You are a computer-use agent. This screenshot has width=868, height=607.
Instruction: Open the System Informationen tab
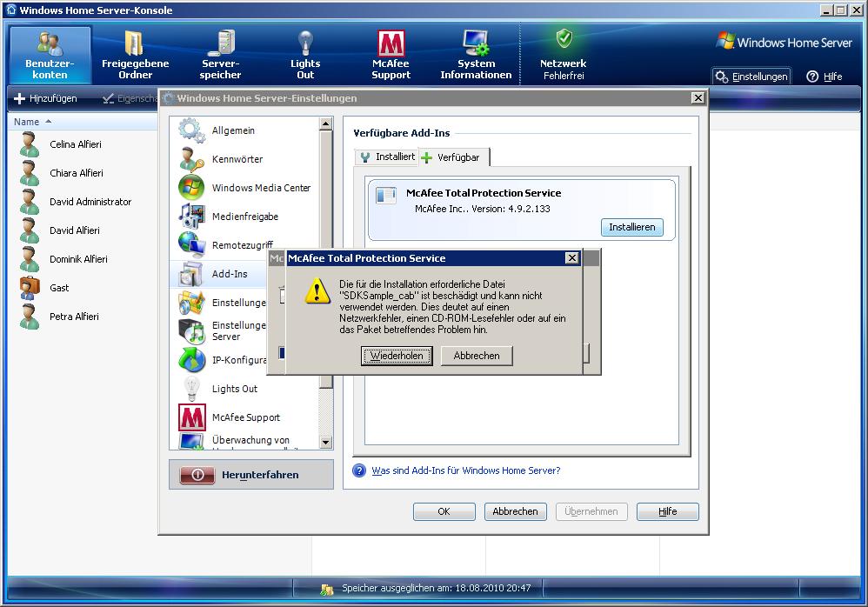point(476,56)
